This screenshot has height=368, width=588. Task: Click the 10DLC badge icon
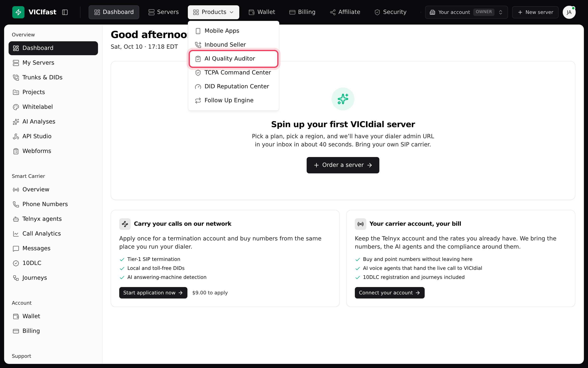tap(16, 263)
